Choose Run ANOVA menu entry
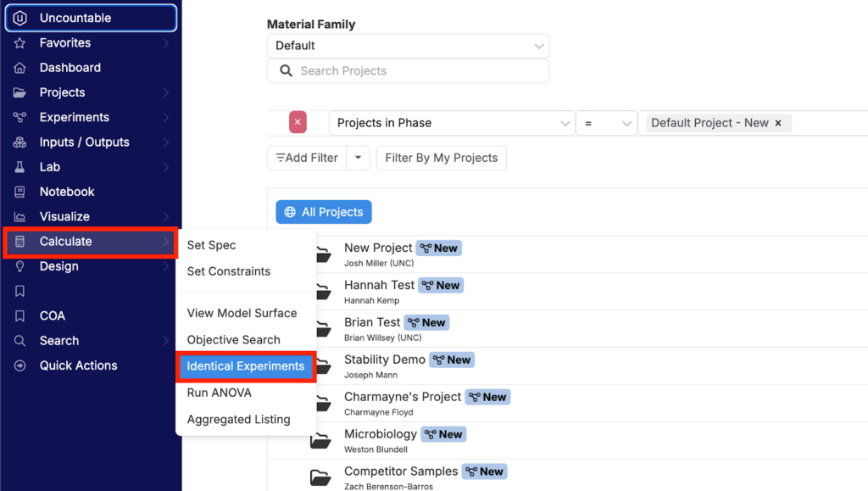Viewport: 868px width, 491px height. [x=220, y=393]
